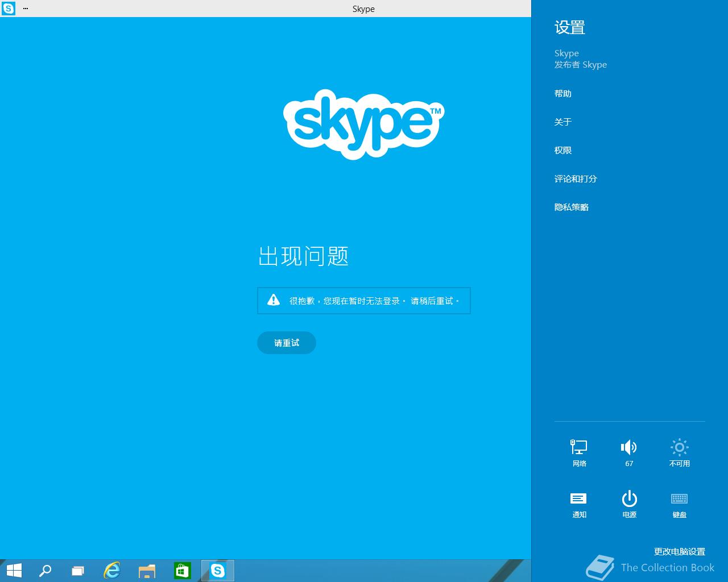
Task: Click the Skype app icon in title bar
Action: 9,9
